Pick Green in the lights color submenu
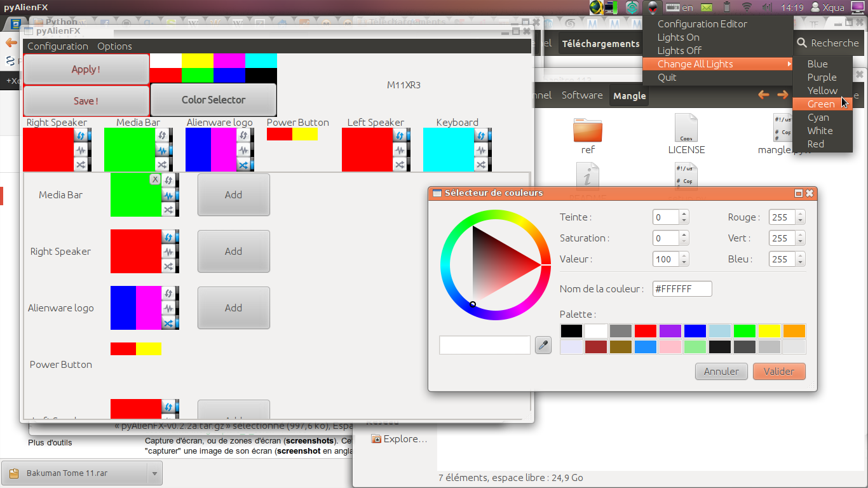 pyautogui.click(x=822, y=104)
